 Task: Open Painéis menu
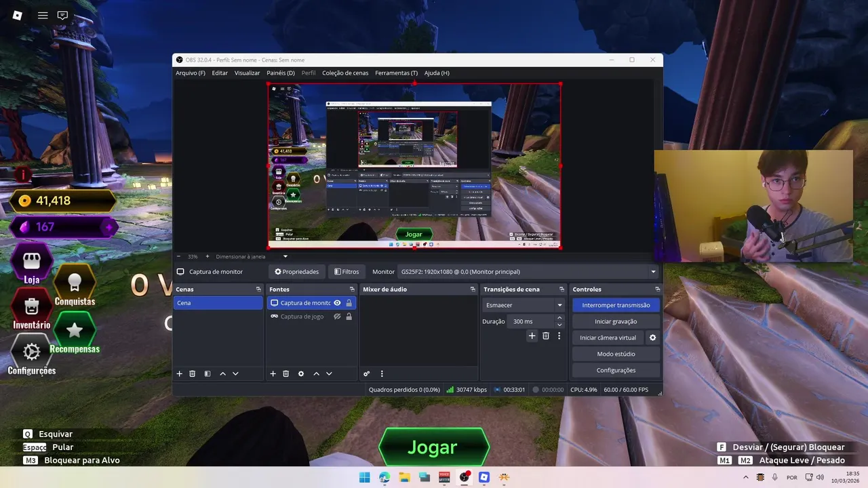click(281, 73)
